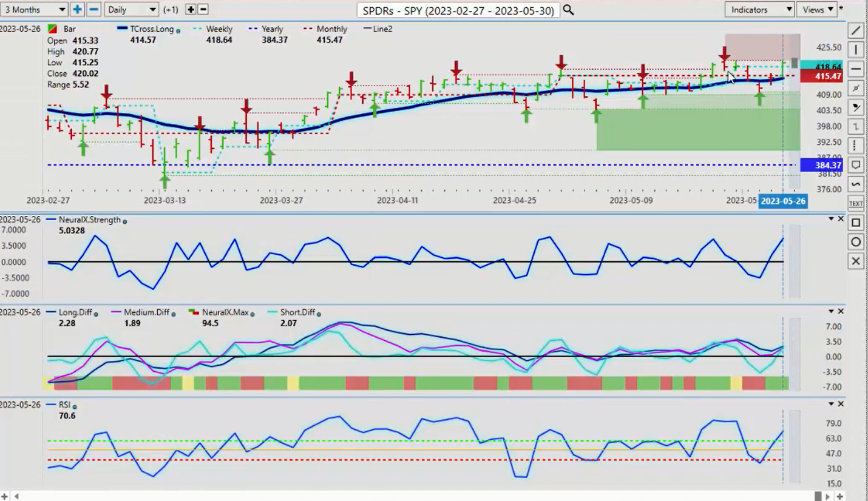The image size is (868, 501).
Task: Select the TEXT annotation tool
Action: [x=855, y=203]
